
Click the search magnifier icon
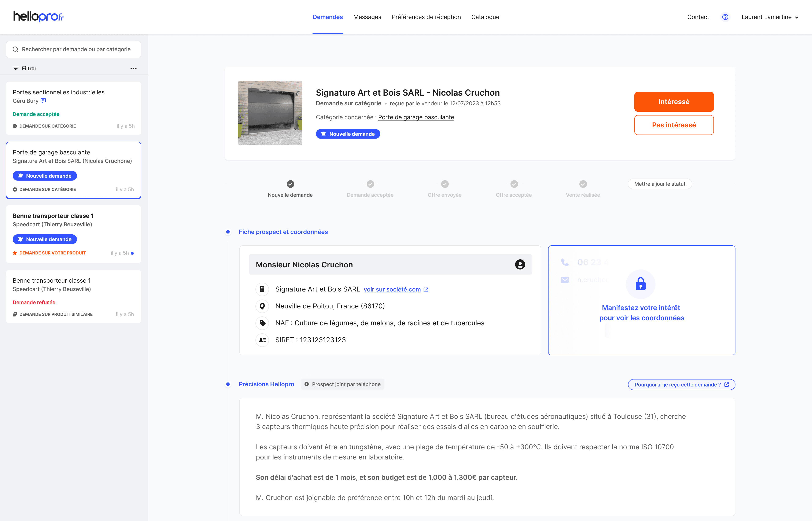pos(16,49)
